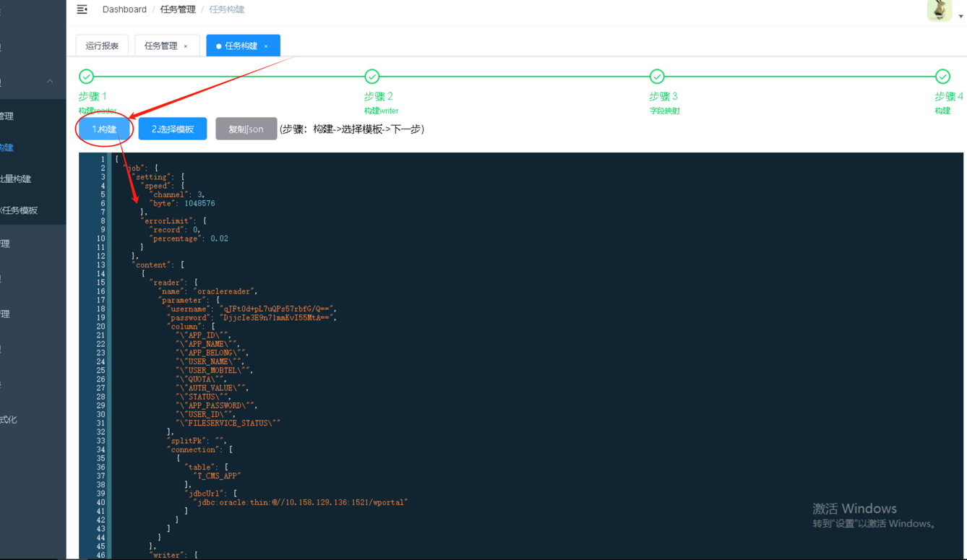Screen dimensions: 967x560
Task: Click the AUTH_VALUE column entry
Action: pyautogui.click(x=212, y=388)
